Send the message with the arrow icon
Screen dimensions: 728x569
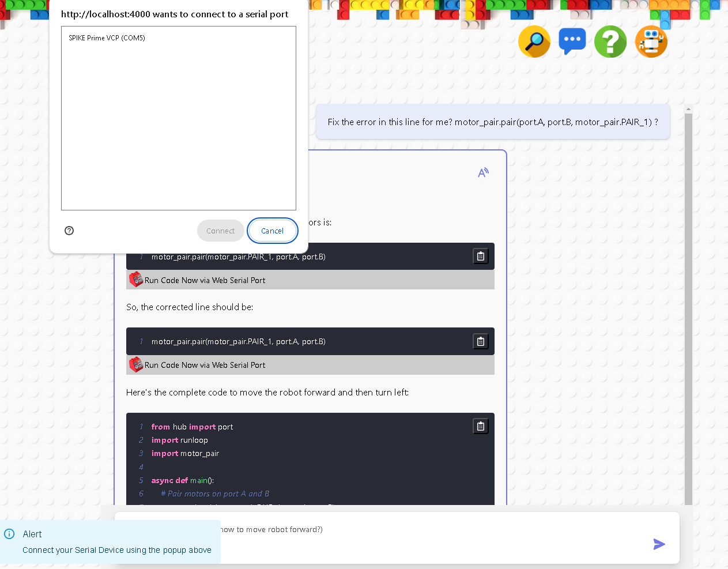[659, 544]
